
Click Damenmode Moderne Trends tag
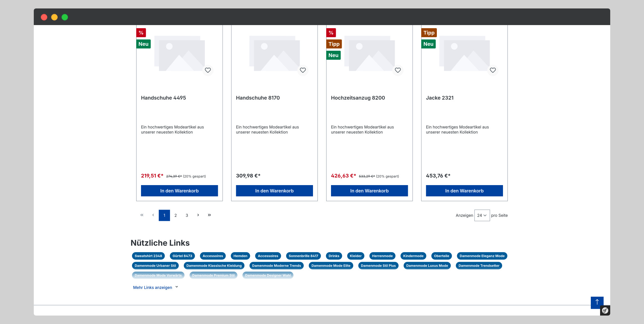(277, 265)
